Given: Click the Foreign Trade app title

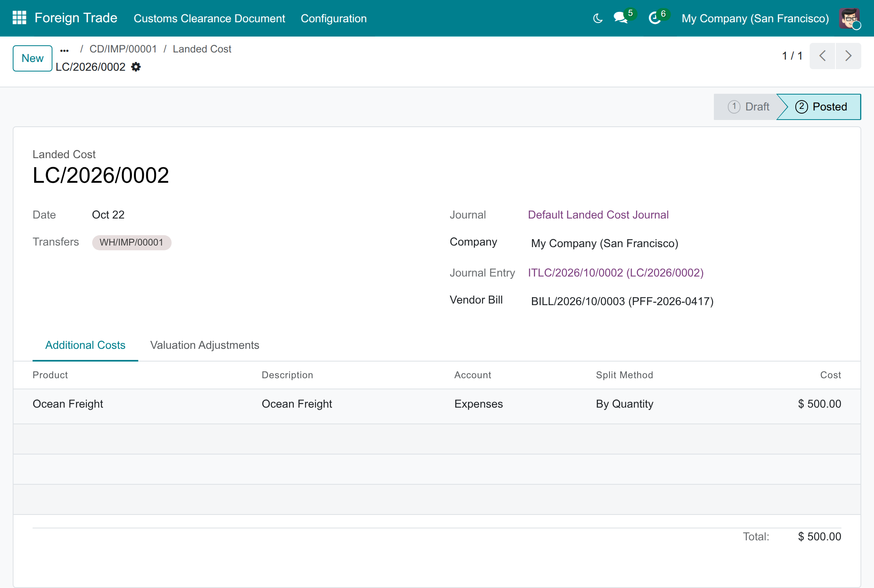Looking at the screenshot, I should point(76,18).
